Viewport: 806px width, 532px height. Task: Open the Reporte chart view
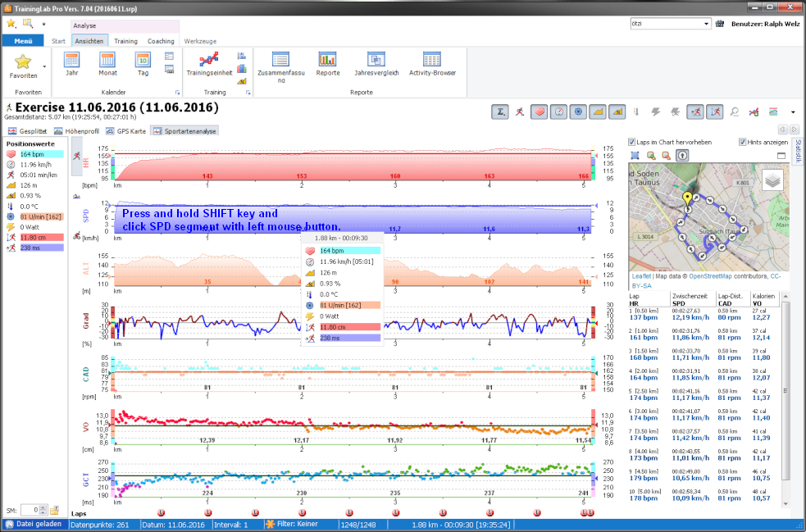tap(327, 64)
